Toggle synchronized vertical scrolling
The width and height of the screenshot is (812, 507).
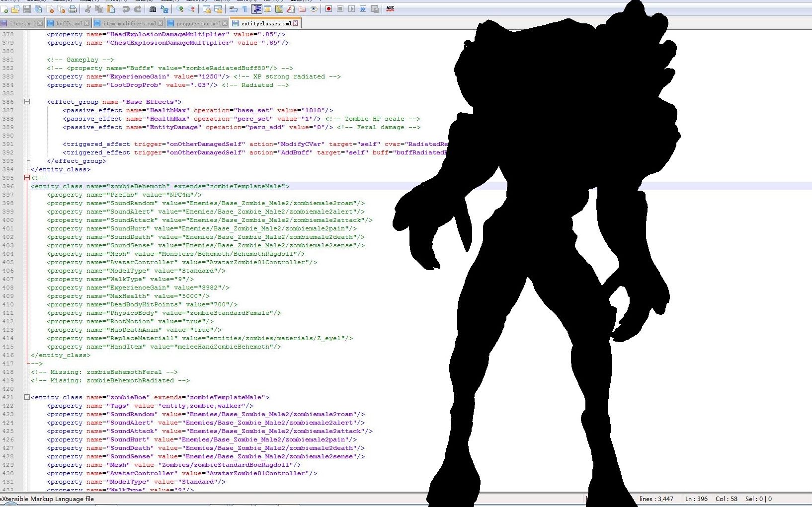tap(206, 9)
